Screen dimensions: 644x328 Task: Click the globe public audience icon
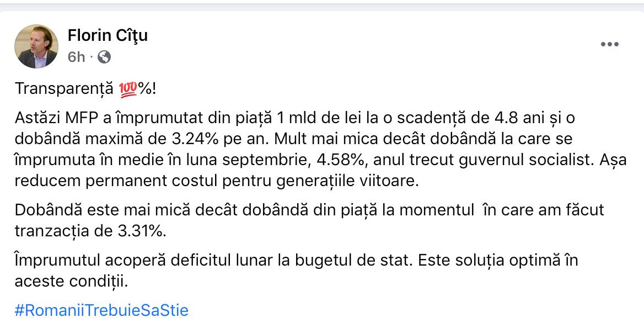104,57
